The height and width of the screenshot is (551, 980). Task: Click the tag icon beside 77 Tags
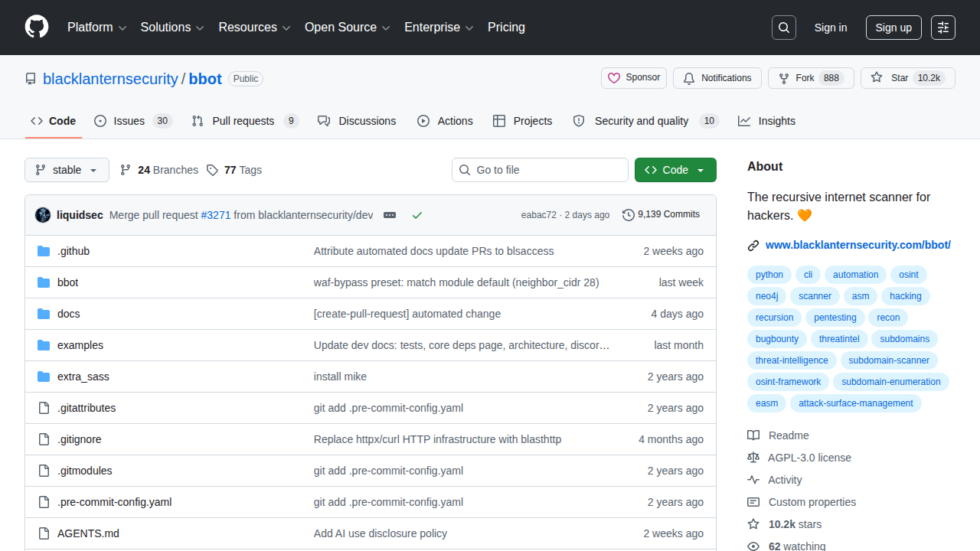coord(212,170)
